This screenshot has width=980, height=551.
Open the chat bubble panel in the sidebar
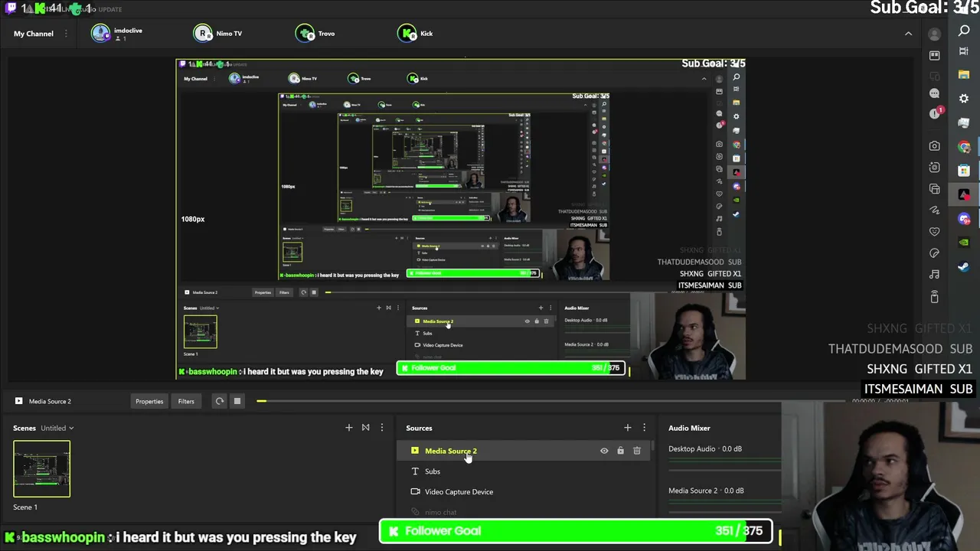click(x=934, y=93)
